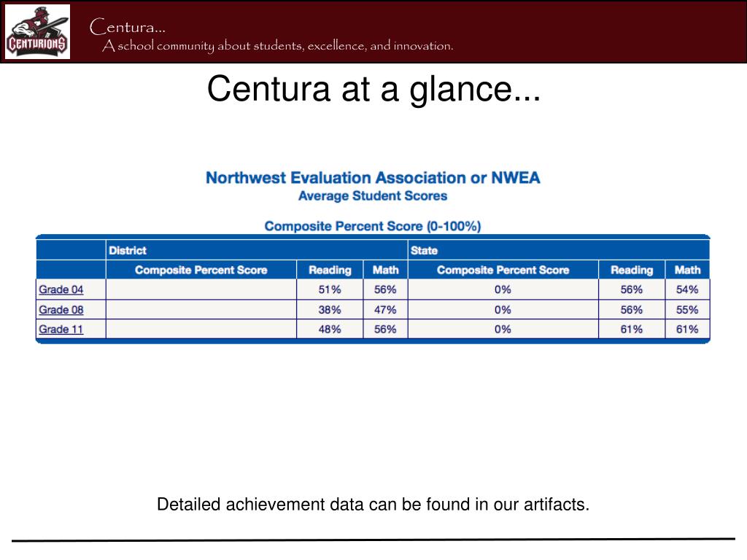Screen dimensions: 747x560
Task: Select 'Northwest Evaluation Association or NWEA' heading
Action: (373, 178)
